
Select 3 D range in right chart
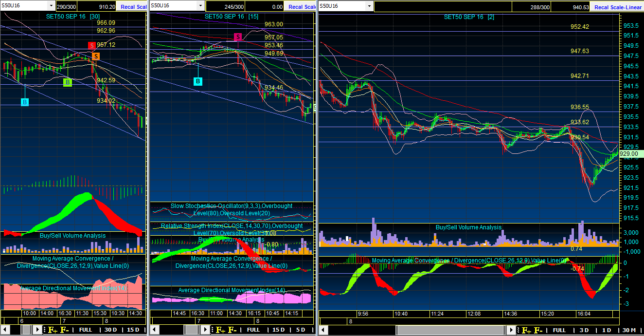(x=584, y=330)
